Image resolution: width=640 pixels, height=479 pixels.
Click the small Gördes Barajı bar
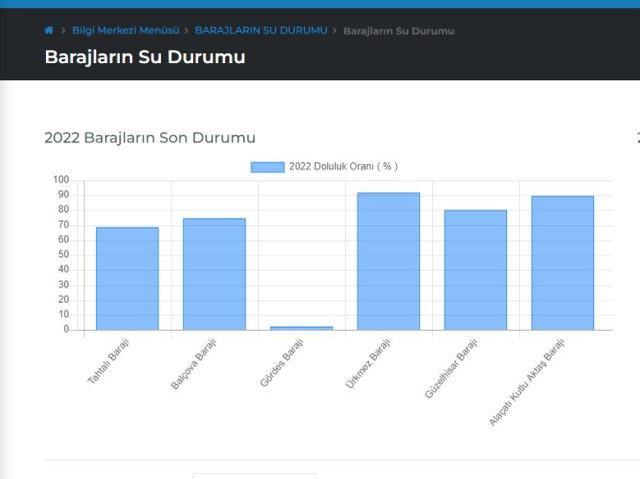click(301, 328)
